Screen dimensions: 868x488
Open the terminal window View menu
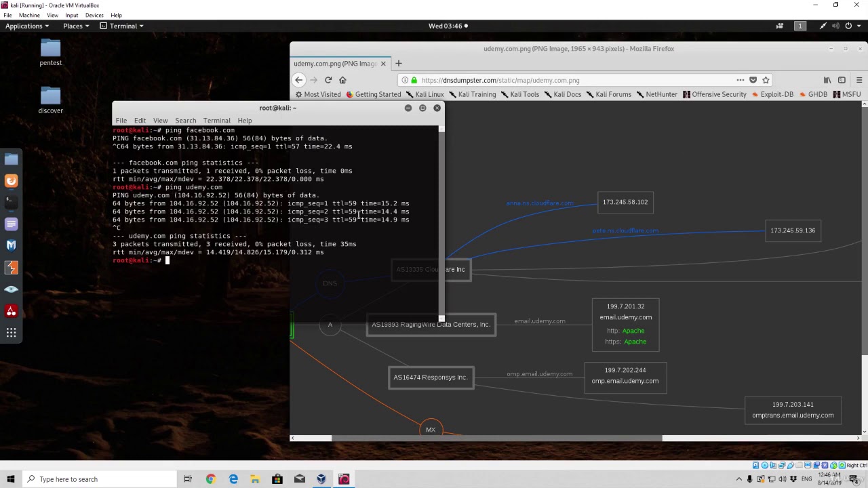[x=160, y=121]
